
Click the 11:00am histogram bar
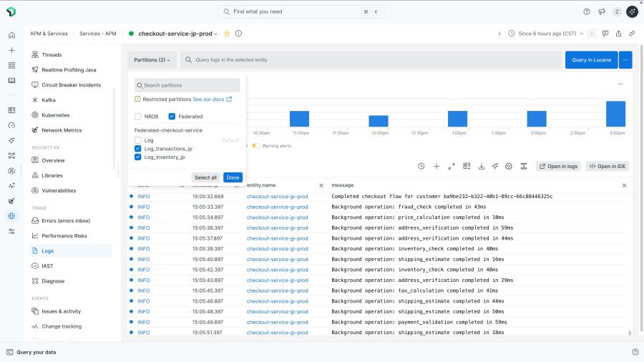tap(299, 119)
